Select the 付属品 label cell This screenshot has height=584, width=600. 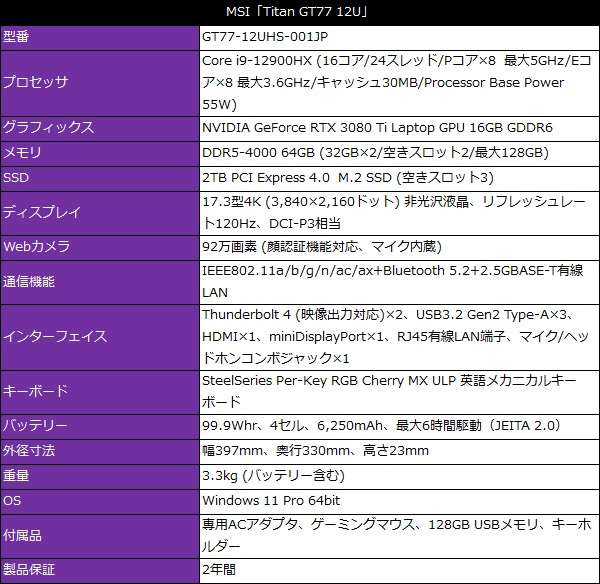(100, 536)
